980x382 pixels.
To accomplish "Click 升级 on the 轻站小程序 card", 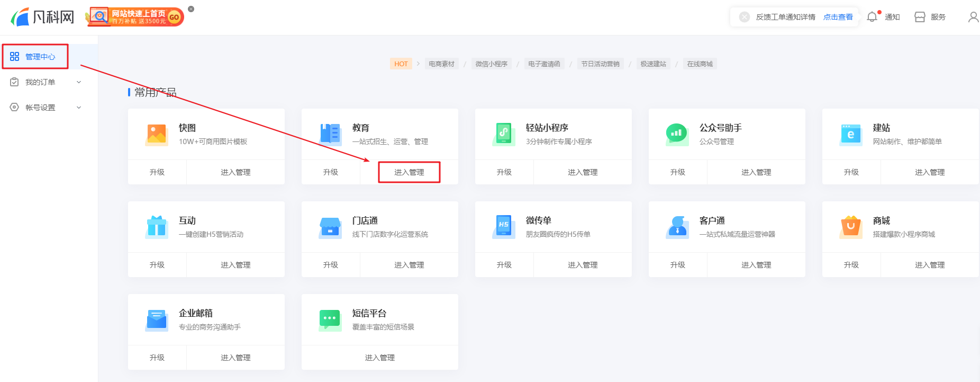I will (504, 172).
